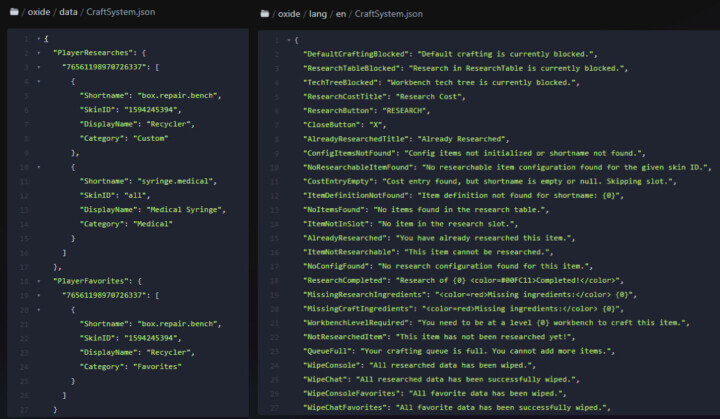Click the folder icon in the right breadcrumb
720x419 pixels.
point(265,13)
